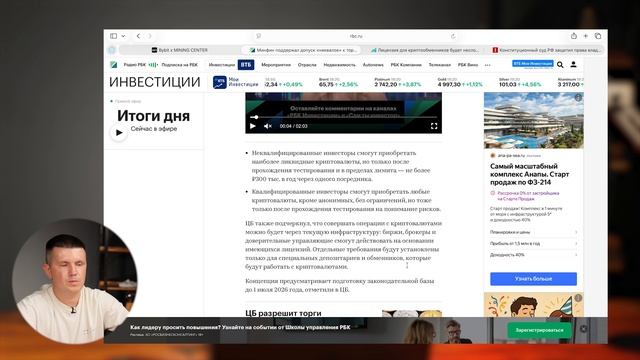Toggle the Safari sidebar icon

tap(113, 36)
